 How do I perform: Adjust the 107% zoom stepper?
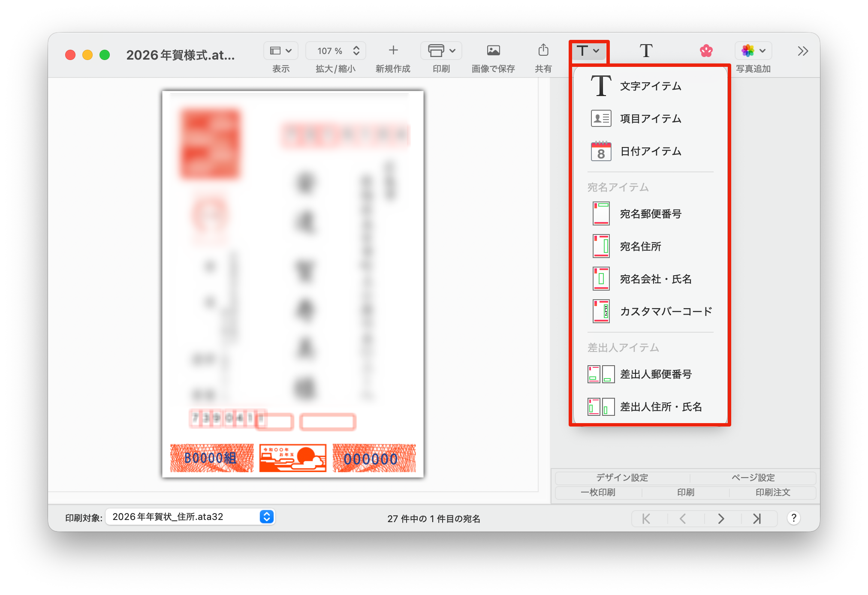click(x=356, y=51)
